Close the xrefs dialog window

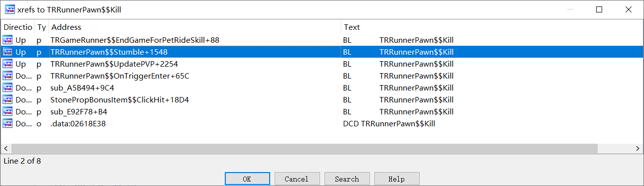(x=629, y=9)
